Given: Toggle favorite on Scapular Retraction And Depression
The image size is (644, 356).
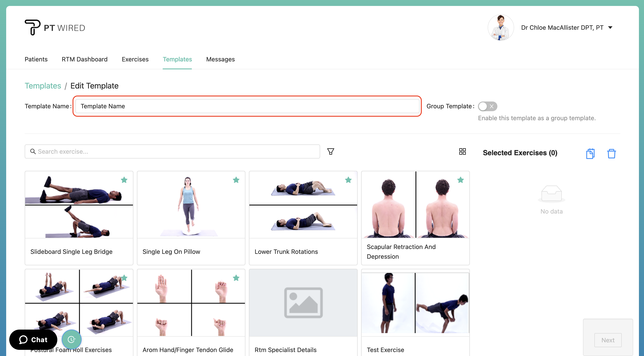Looking at the screenshot, I should click(461, 180).
